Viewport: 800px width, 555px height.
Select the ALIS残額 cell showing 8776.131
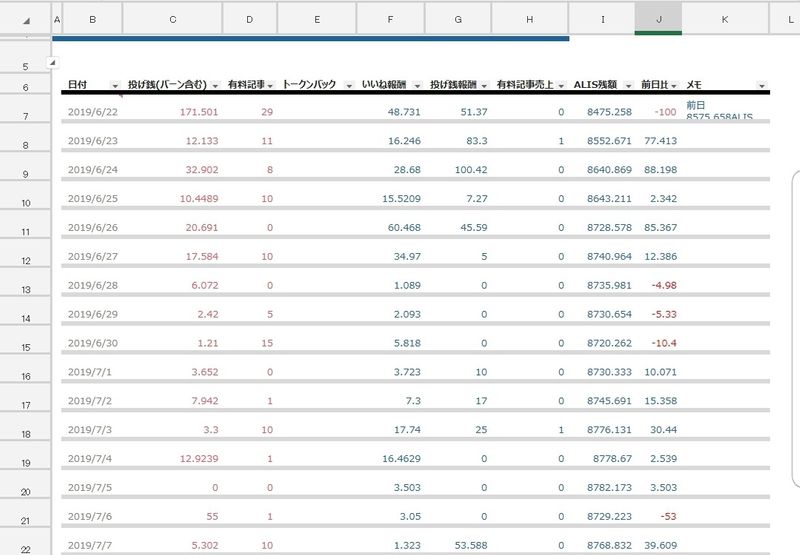pos(609,431)
